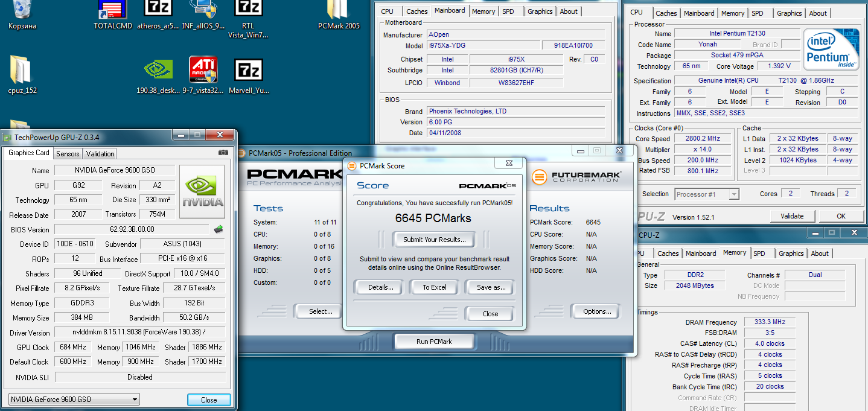This screenshot has height=411, width=868.
Task: Click the PCMark05 Professional Edition title icon
Action: (241, 153)
